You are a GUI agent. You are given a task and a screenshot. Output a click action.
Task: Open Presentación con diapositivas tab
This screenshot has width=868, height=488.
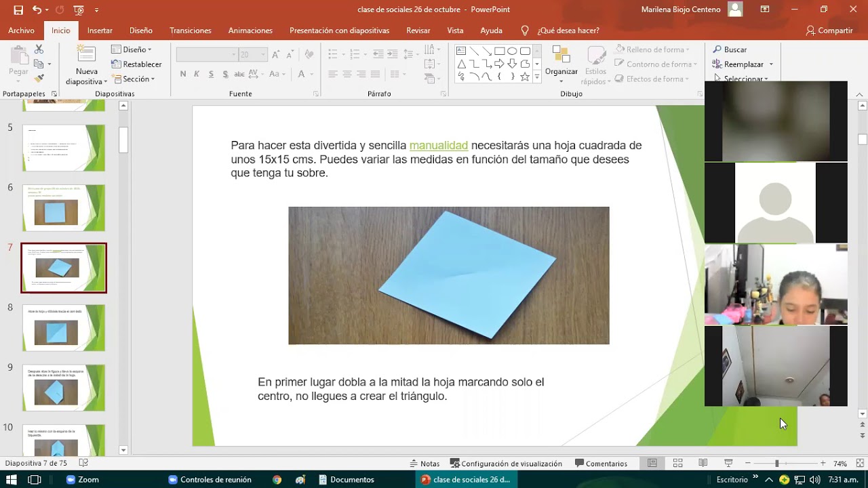(x=339, y=30)
